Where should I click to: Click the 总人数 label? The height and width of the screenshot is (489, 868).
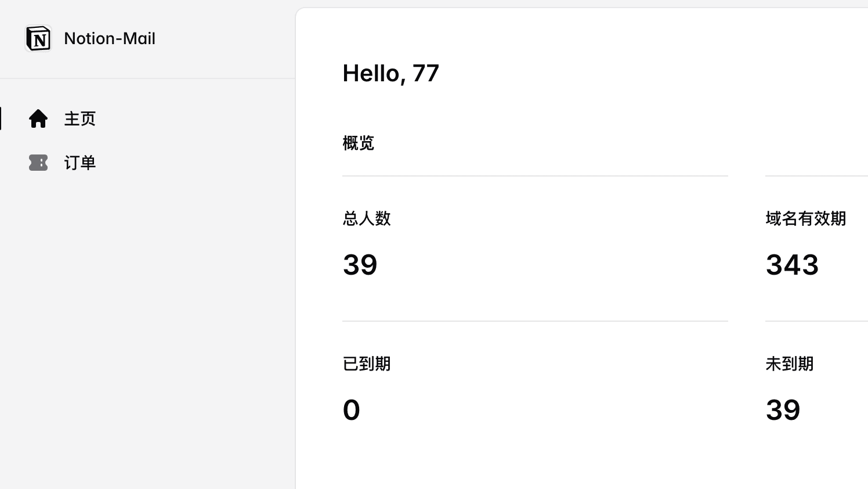click(x=367, y=218)
